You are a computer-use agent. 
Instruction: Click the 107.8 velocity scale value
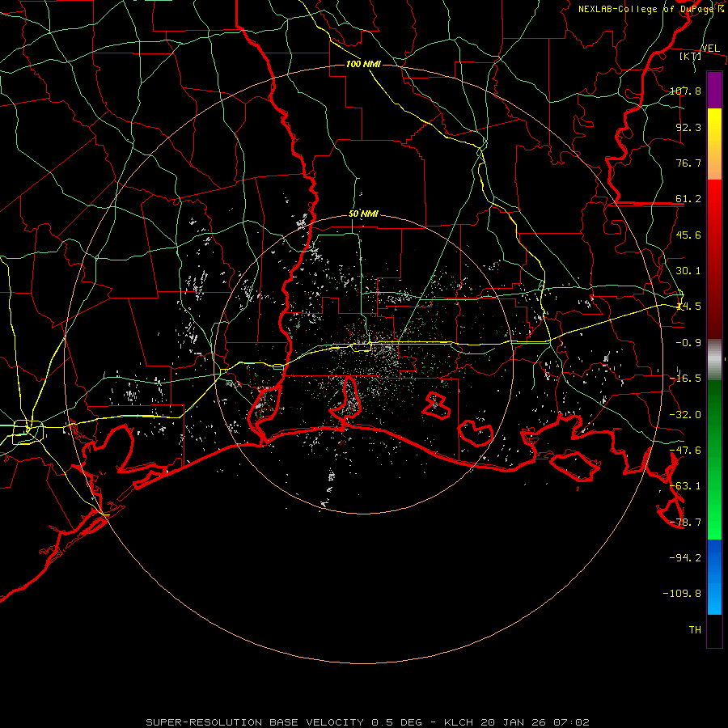[x=685, y=91]
